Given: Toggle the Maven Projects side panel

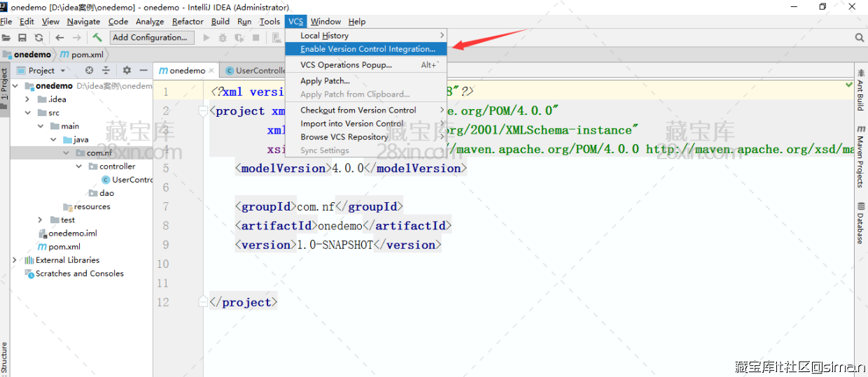Looking at the screenshot, I should [860, 157].
